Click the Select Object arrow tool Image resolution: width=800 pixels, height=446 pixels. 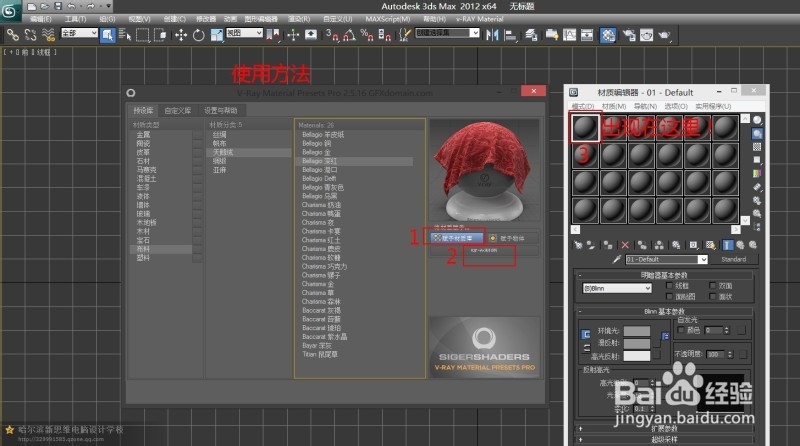pos(110,34)
